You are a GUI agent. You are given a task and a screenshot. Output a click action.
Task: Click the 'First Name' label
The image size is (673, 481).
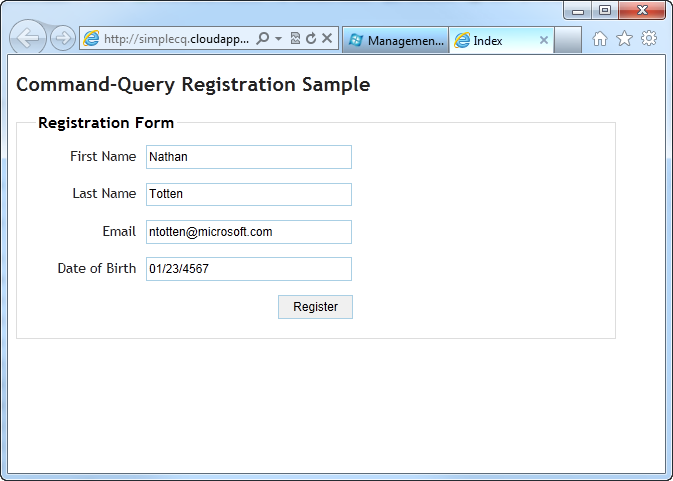click(x=103, y=156)
